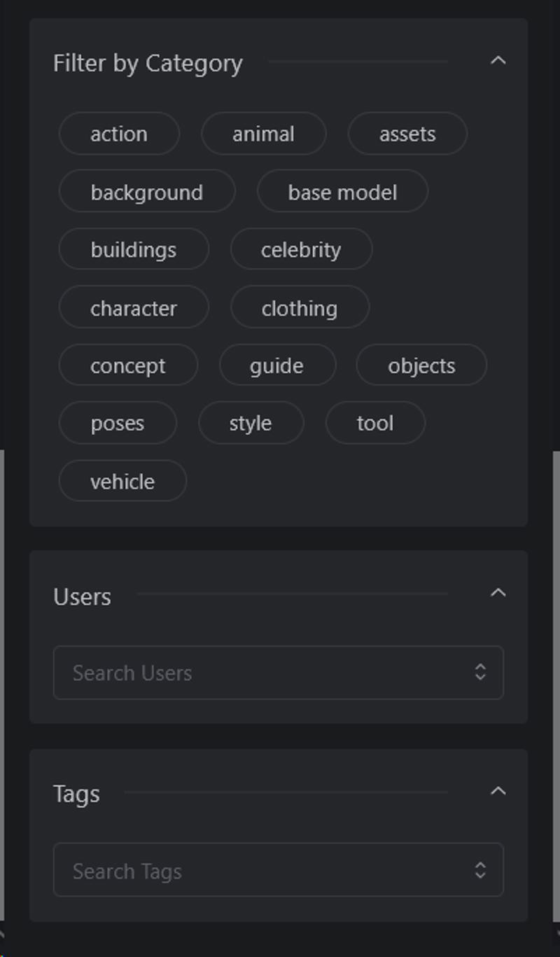560x957 pixels.
Task: Pick the concept category filter
Action: click(x=128, y=365)
